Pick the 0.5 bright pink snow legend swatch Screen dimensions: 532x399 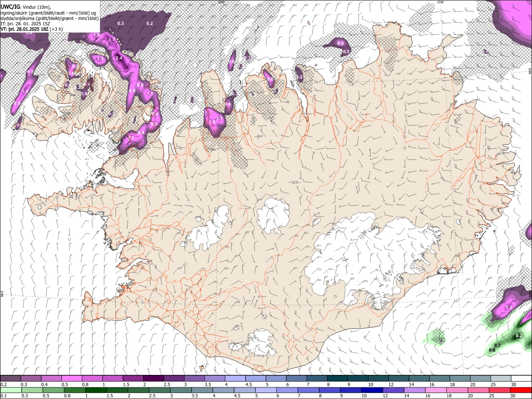point(71,379)
